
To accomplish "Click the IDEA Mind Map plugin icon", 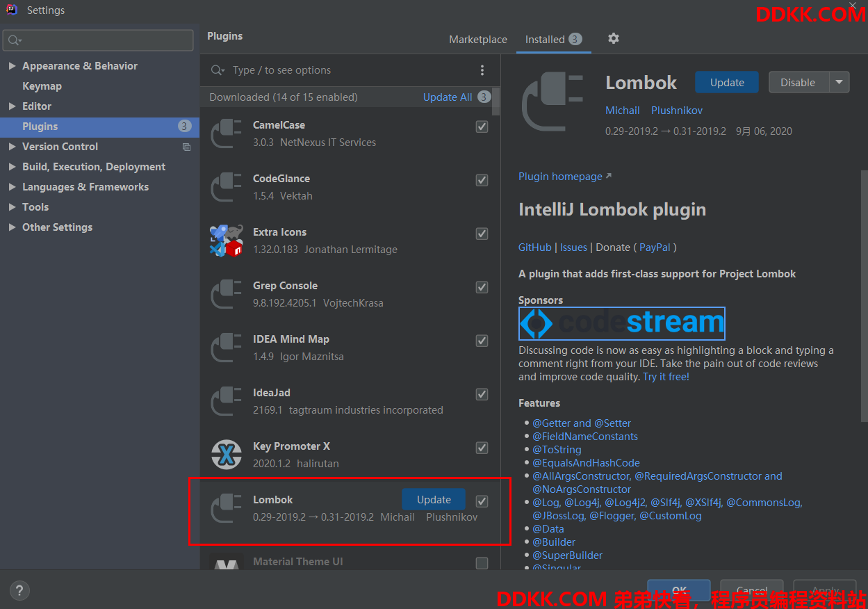I will (226, 348).
